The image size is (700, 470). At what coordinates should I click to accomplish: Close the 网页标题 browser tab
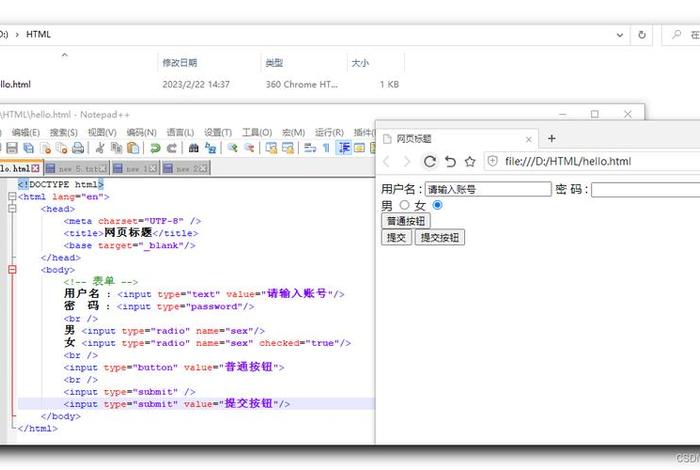click(x=529, y=139)
